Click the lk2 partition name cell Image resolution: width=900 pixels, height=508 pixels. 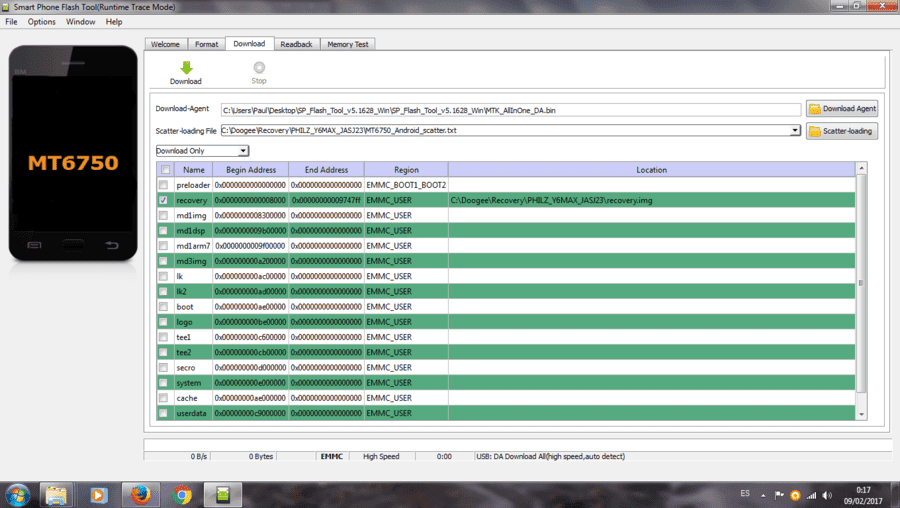(x=193, y=291)
